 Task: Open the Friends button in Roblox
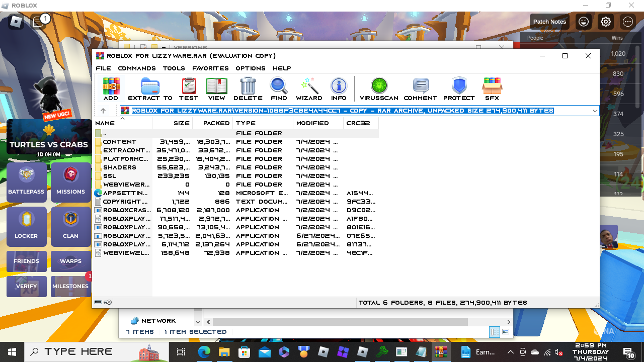pyautogui.click(x=26, y=261)
